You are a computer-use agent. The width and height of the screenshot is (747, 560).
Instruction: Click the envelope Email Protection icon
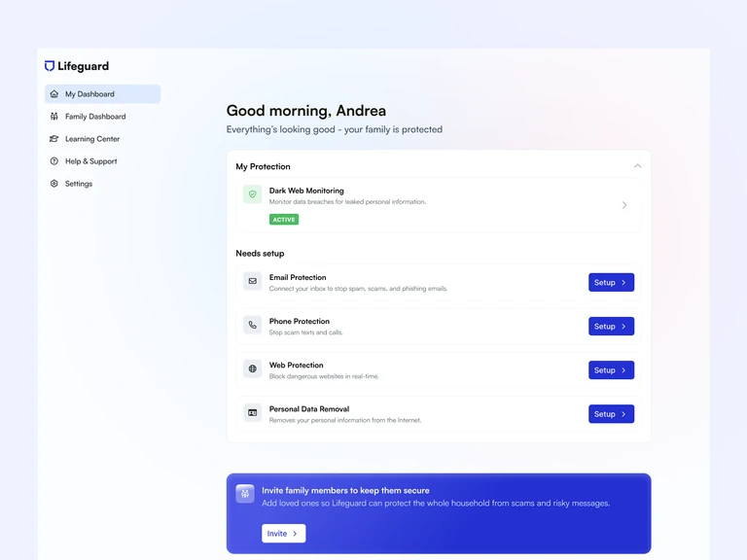pos(253,281)
